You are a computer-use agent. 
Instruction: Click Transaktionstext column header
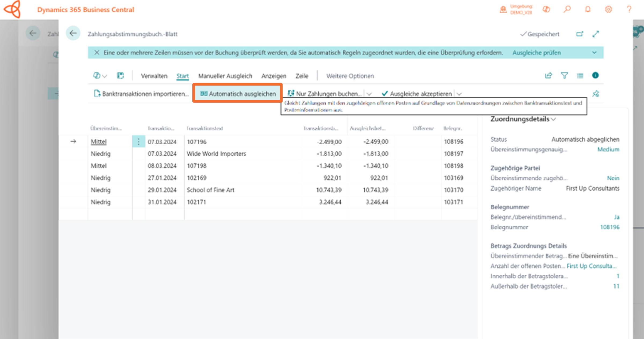tap(205, 128)
